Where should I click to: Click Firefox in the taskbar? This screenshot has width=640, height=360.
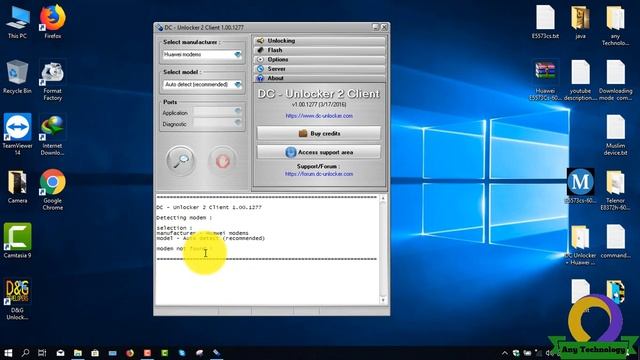pyautogui.click(x=130, y=353)
